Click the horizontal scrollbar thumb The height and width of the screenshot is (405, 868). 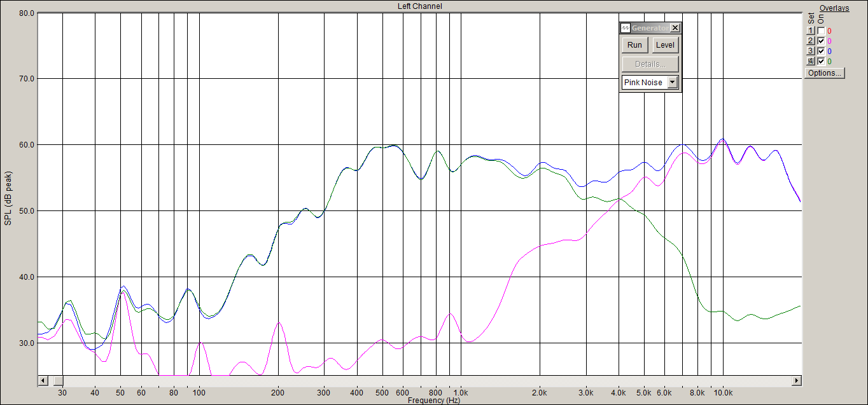coord(59,380)
